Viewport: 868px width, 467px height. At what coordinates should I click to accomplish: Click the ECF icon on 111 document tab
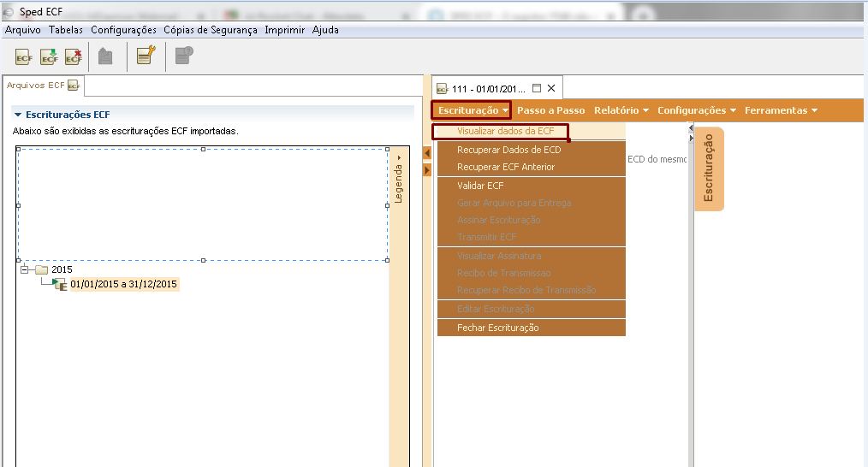(x=443, y=89)
